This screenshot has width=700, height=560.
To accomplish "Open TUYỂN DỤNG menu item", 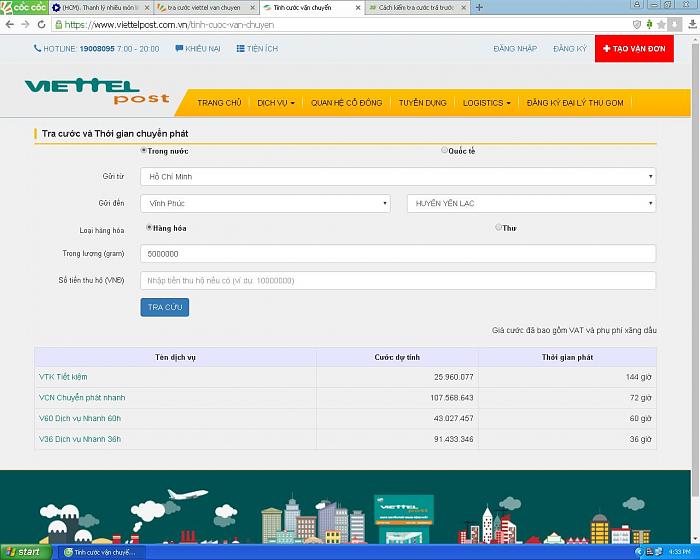I will pyautogui.click(x=422, y=103).
